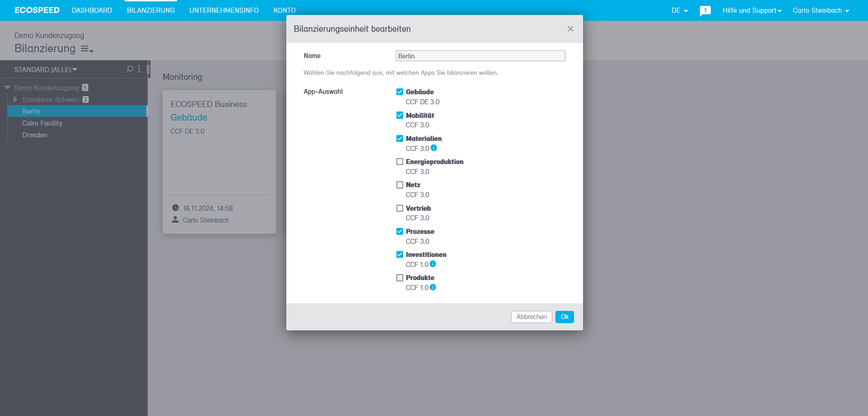
Task: Click inside the Name field containing Berlin
Action: pyautogui.click(x=480, y=56)
